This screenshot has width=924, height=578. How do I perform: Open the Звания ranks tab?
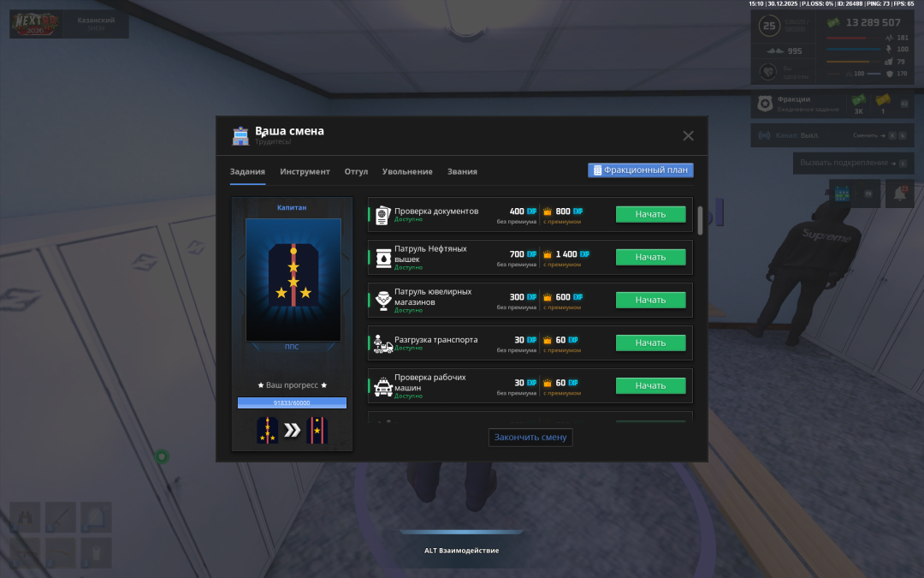click(x=462, y=171)
